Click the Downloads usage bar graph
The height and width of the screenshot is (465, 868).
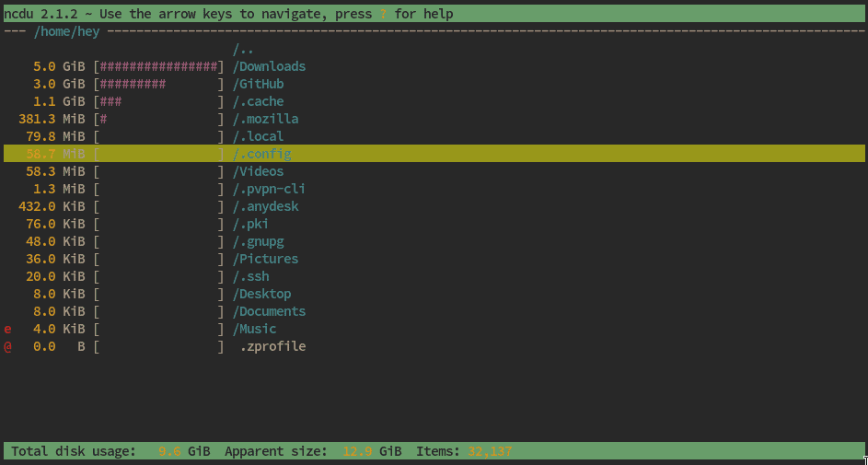click(159, 67)
